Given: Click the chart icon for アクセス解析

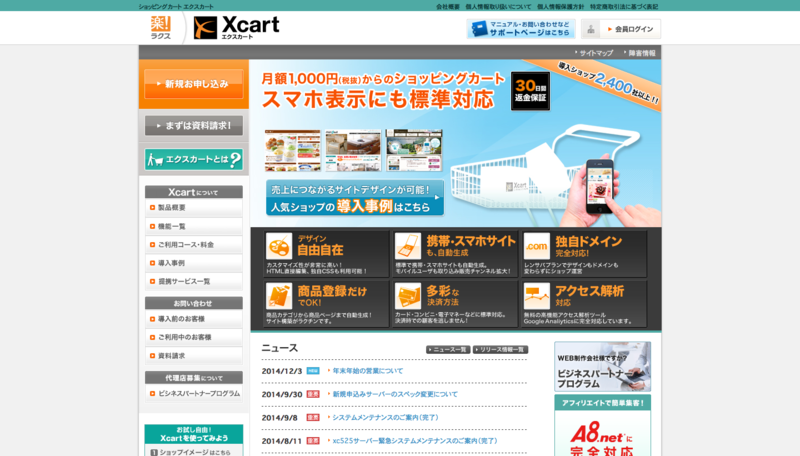Looking at the screenshot, I should [537, 296].
